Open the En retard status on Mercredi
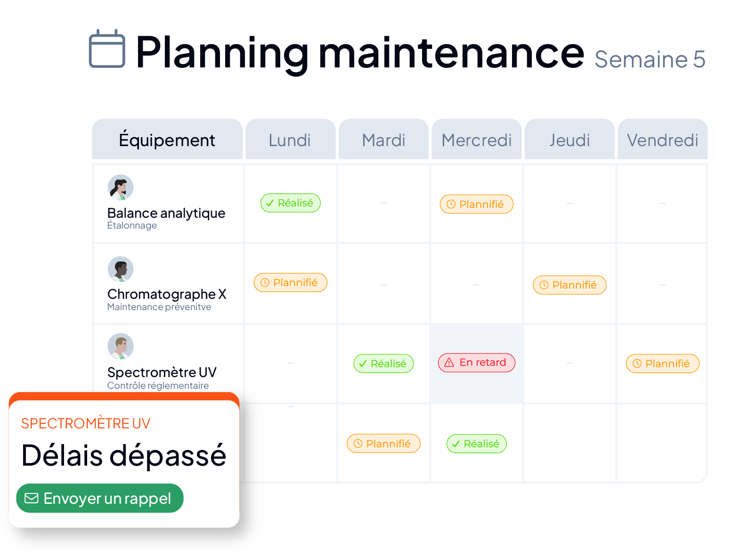The height and width of the screenshot is (558, 756). tap(477, 362)
